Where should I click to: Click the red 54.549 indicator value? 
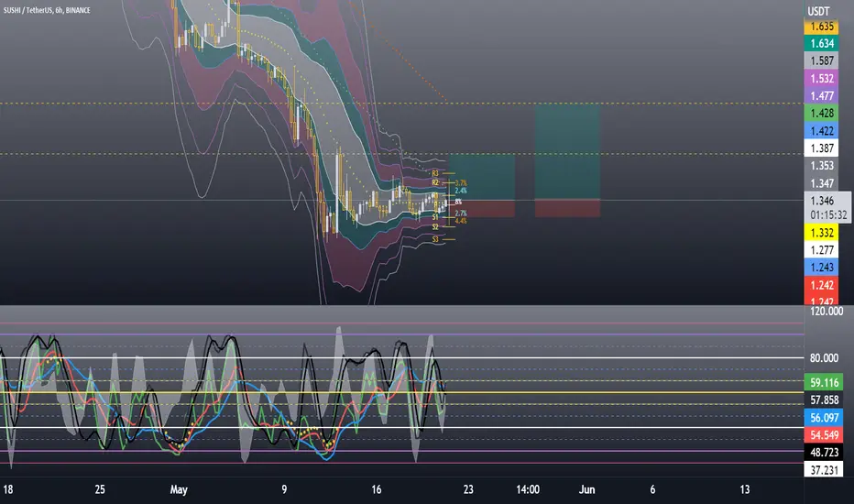coord(824,434)
